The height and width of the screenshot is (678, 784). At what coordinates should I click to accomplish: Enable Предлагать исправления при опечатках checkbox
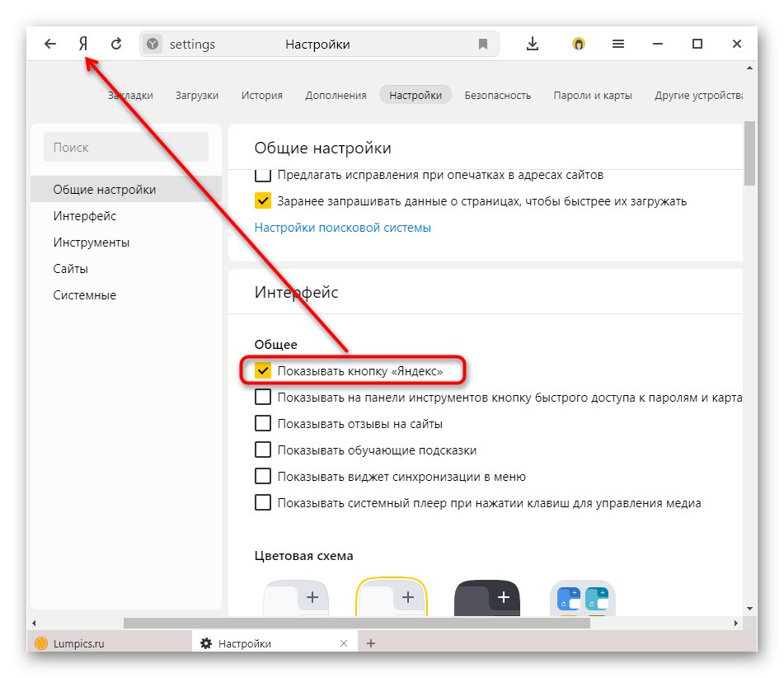[x=263, y=175]
